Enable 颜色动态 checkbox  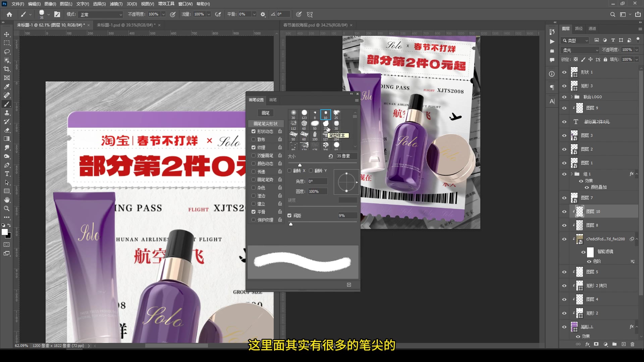(254, 164)
